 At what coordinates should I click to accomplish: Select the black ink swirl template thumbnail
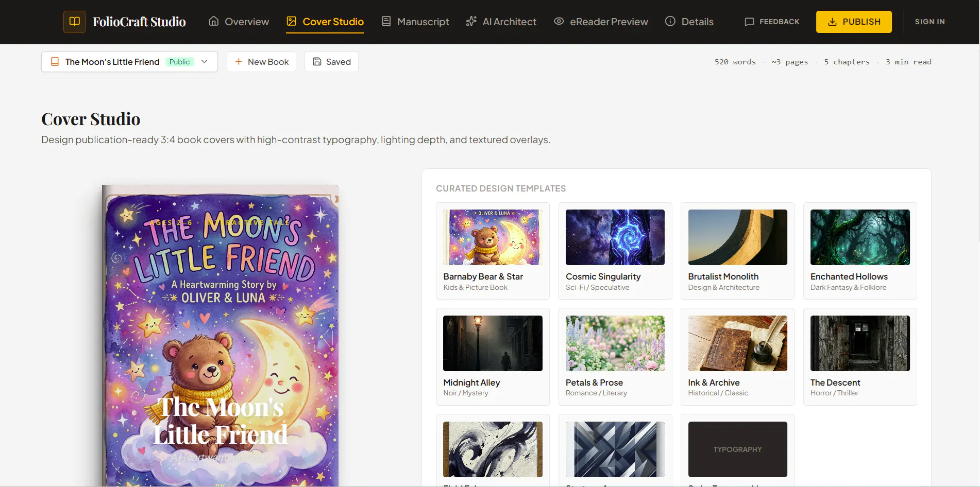coord(493,449)
